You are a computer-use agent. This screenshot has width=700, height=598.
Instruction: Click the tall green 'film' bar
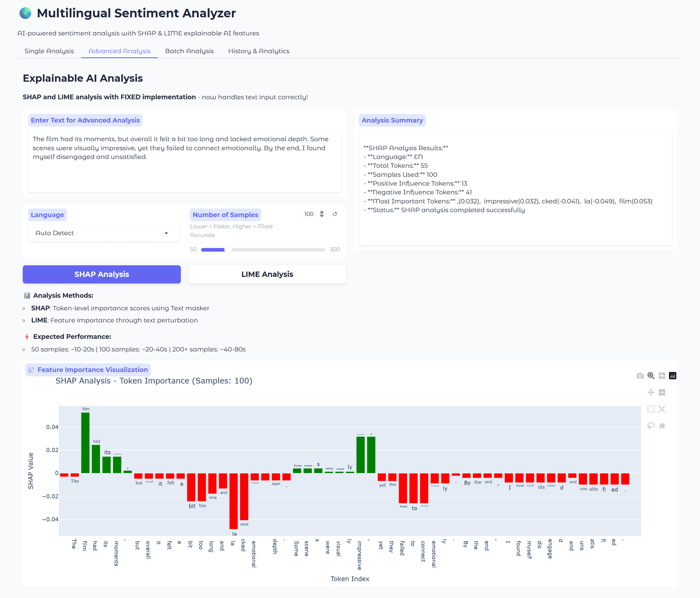[85, 443]
